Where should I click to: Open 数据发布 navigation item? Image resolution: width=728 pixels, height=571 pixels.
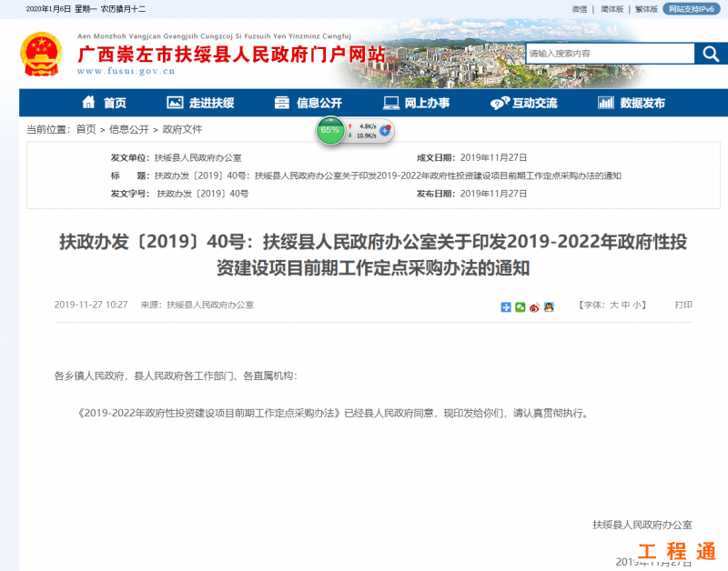[631, 103]
